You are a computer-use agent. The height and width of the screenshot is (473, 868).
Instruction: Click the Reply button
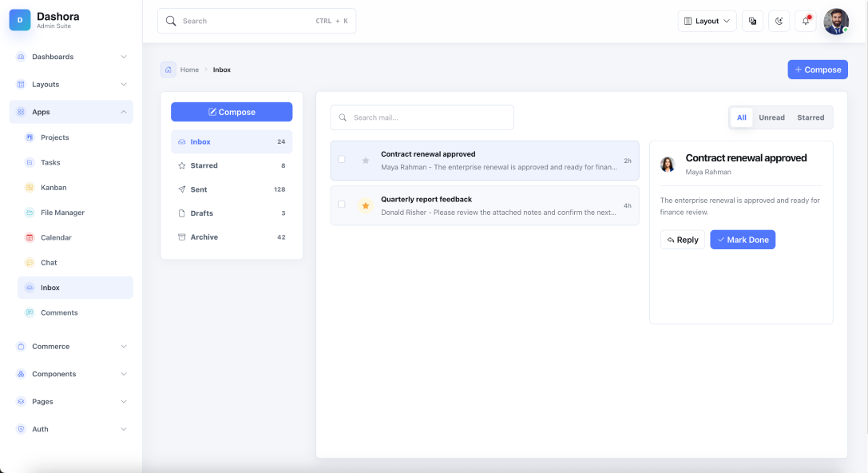(683, 240)
